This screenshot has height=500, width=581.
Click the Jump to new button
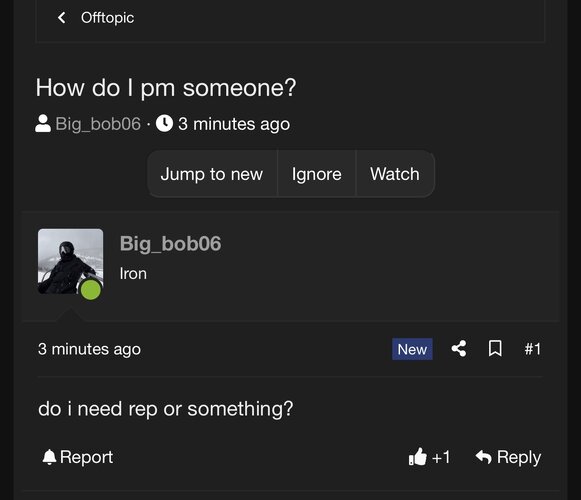pos(212,174)
